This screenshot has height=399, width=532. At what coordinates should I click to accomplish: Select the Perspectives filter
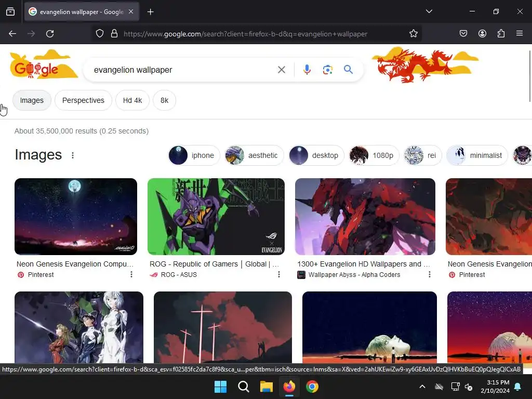[x=83, y=100]
